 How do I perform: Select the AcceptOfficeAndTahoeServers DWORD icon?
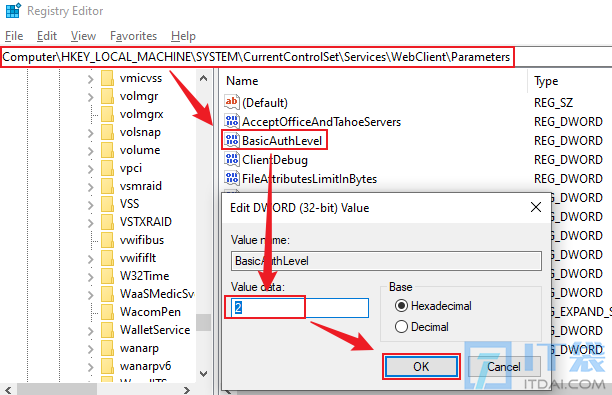point(231,121)
